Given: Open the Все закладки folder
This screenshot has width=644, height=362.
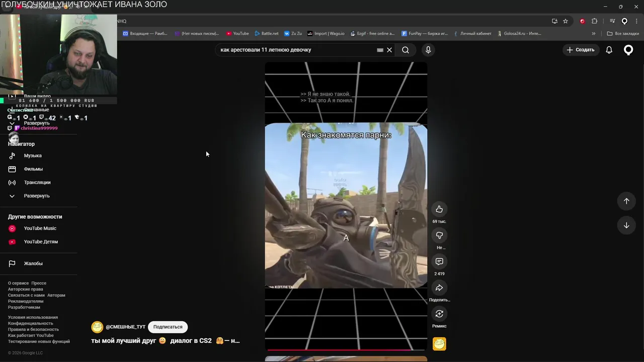Looking at the screenshot, I should tap(623, 34).
